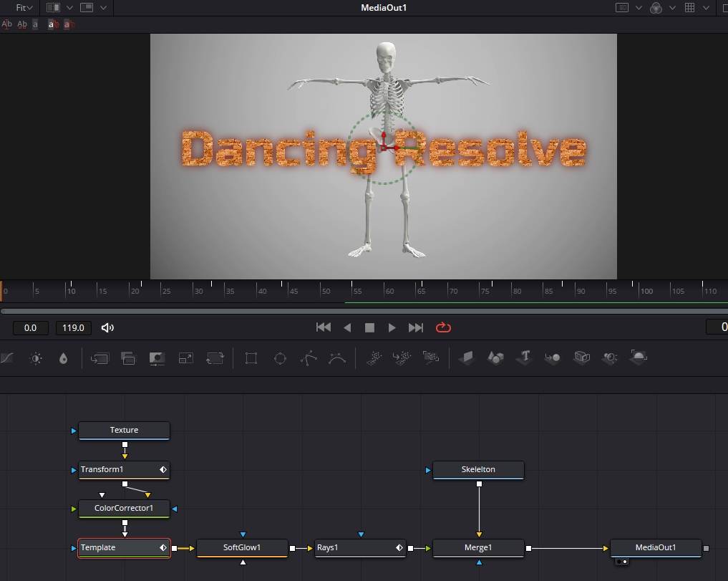The width and height of the screenshot is (728, 581).
Task: Insert a Text3D node from the toolbar
Action: pos(525,357)
